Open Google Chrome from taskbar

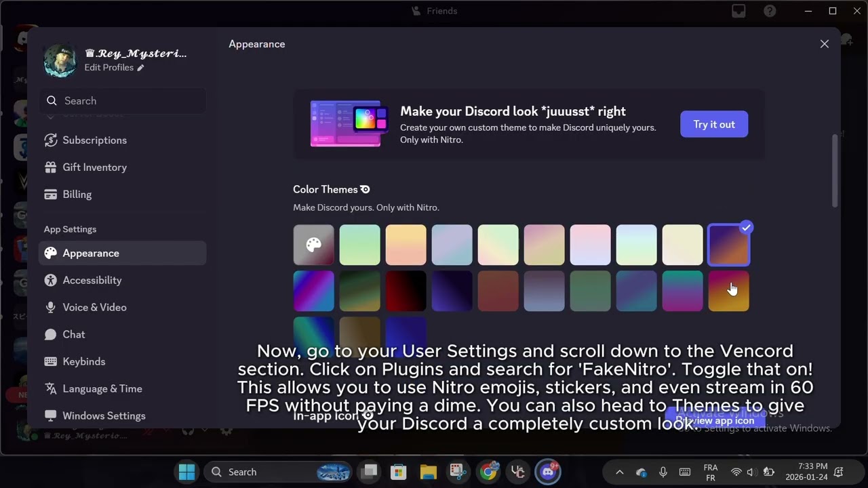click(x=488, y=472)
